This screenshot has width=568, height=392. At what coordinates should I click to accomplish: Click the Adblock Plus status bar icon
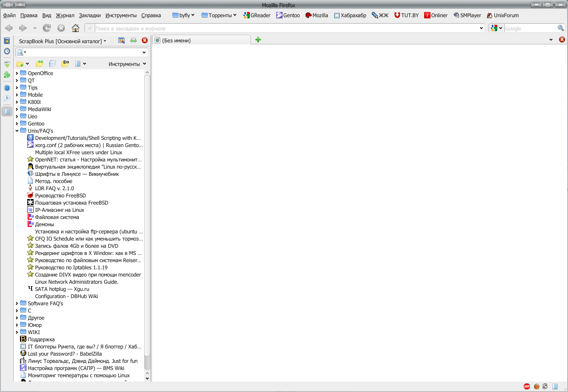click(527, 386)
